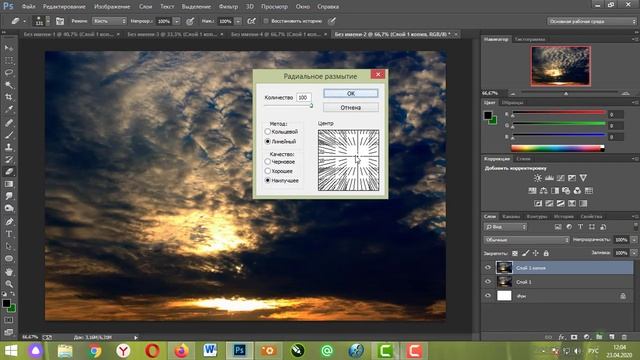Switch to the Образцы (Swatches) tab
640x360 pixels.
513,103
